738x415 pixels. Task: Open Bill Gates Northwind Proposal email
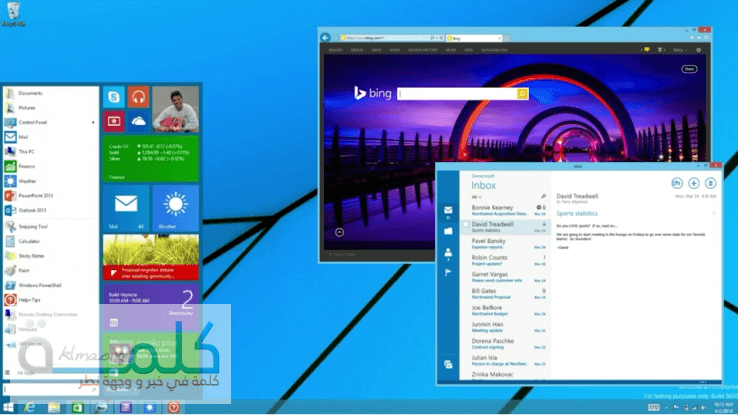505,294
